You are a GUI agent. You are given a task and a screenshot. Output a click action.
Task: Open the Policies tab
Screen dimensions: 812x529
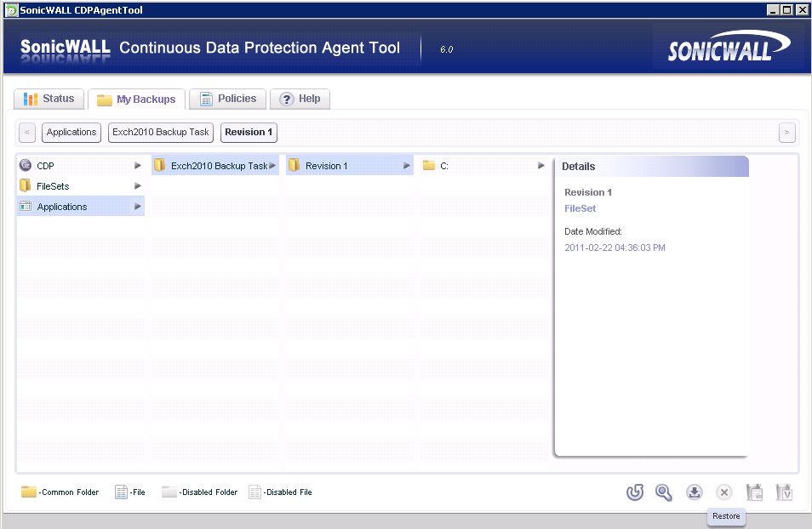pyautogui.click(x=227, y=99)
